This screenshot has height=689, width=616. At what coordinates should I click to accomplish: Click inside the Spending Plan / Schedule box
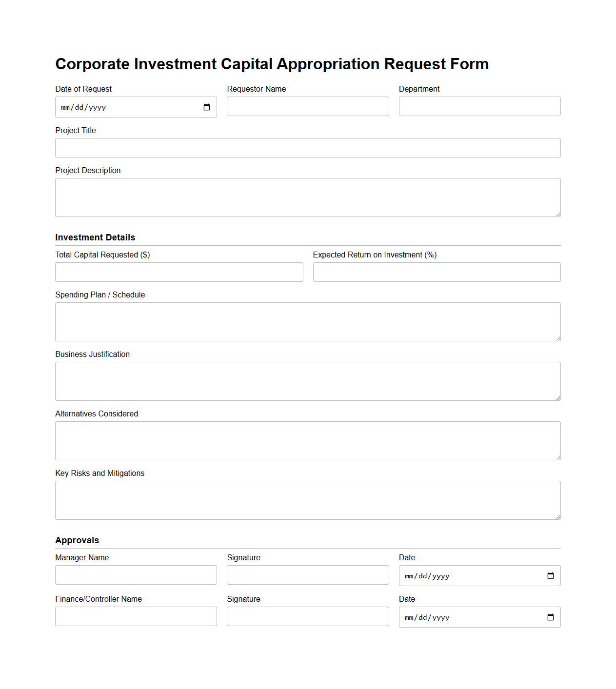coord(308,322)
